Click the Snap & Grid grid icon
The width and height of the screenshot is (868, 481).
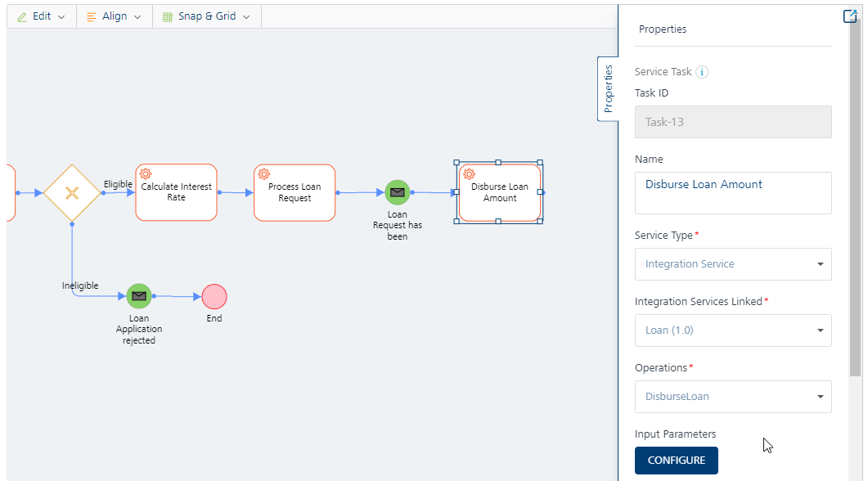click(x=167, y=17)
